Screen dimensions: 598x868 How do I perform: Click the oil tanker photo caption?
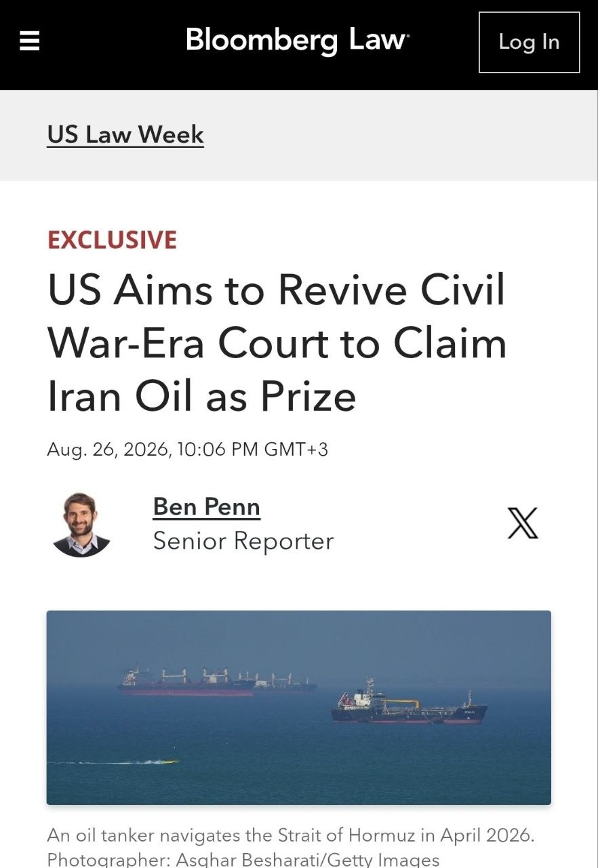pos(291,835)
